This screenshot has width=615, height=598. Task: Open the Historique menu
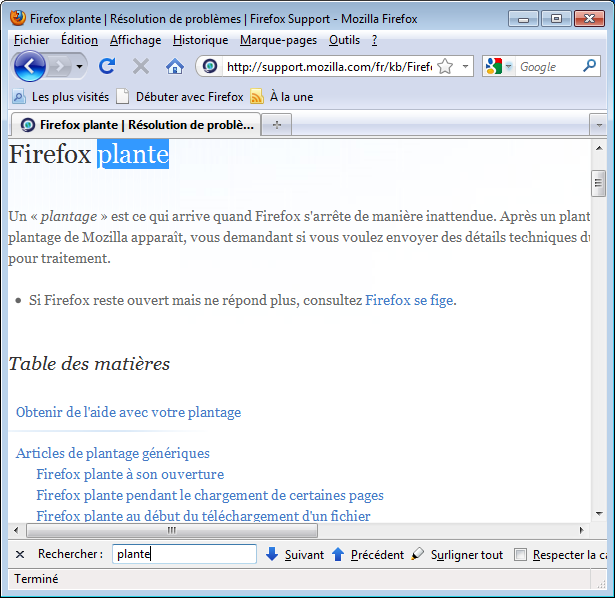click(x=200, y=40)
